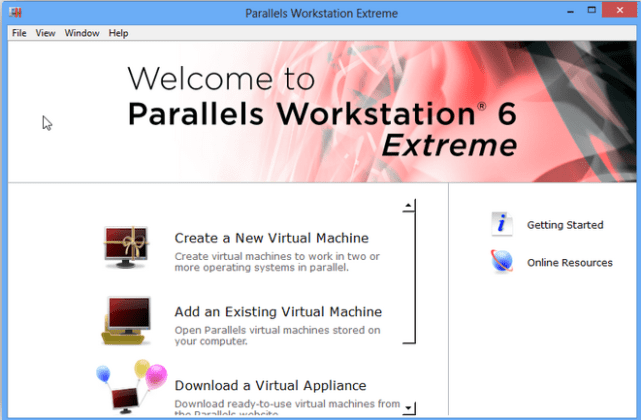Click the scroll up arrow of the task list

[408, 207]
